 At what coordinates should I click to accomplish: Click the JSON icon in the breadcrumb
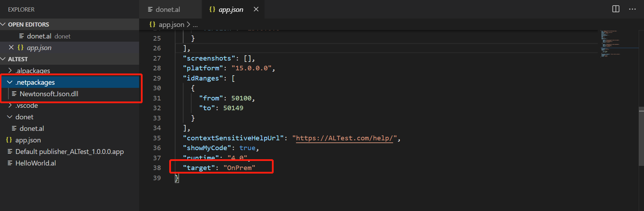click(x=152, y=24)
